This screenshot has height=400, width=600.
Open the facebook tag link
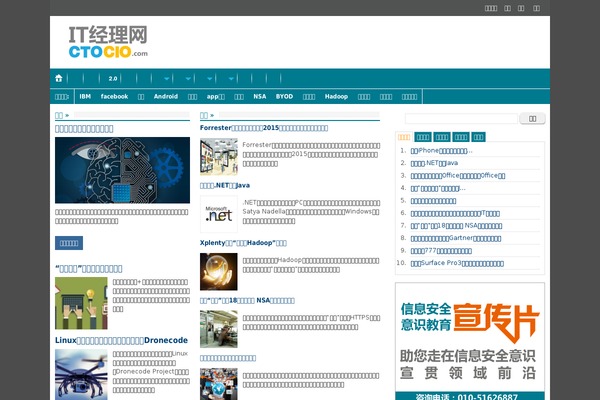[x=114, y=96]
